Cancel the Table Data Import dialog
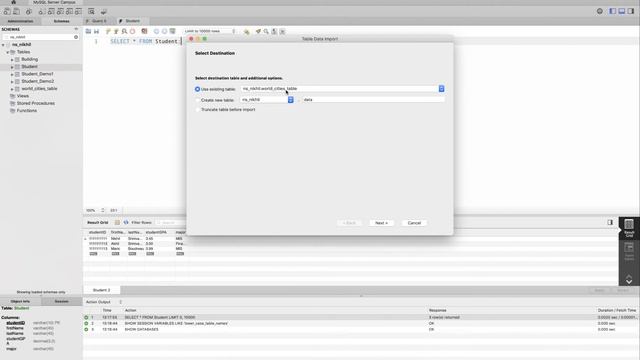 point(414,223)
